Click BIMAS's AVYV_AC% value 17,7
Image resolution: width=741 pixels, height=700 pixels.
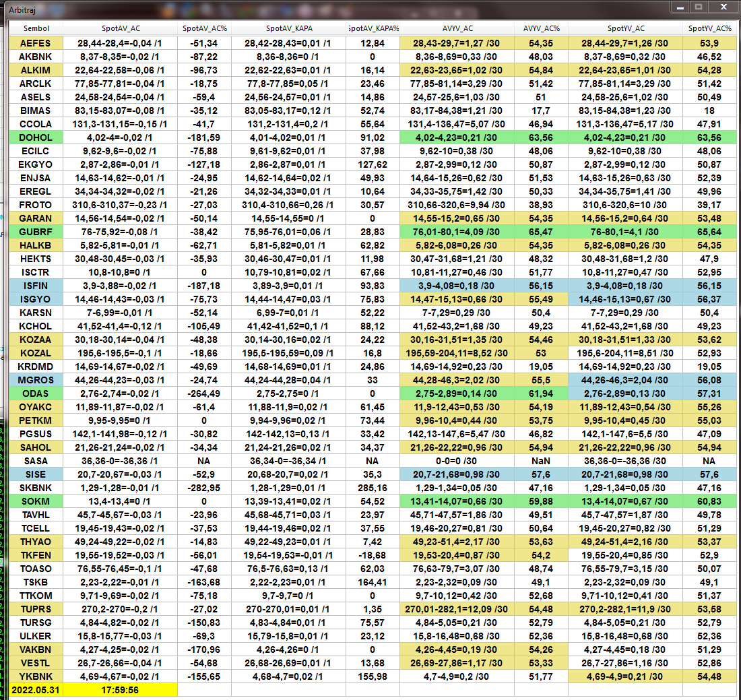tap(541, 110)
